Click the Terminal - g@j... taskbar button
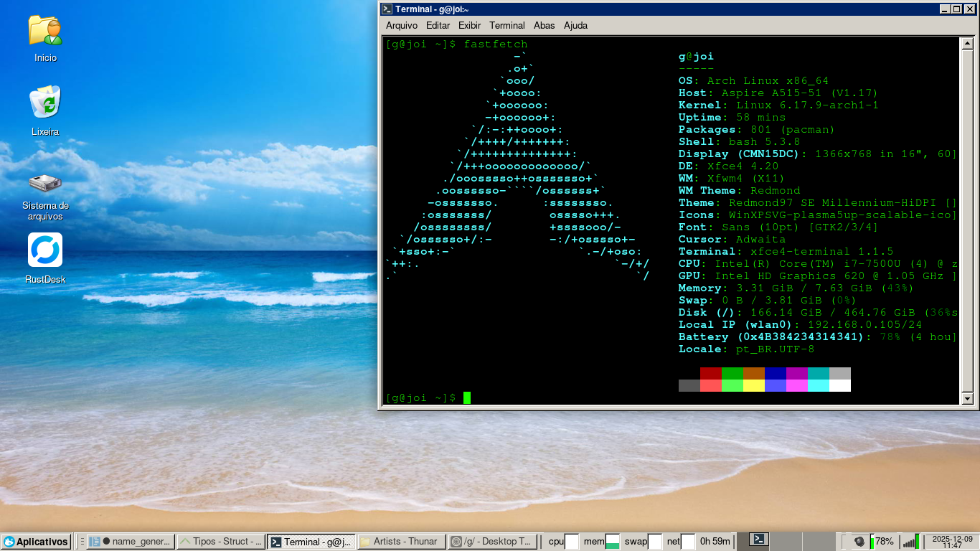This screenshot has width=980, height=551. [311, 542]
